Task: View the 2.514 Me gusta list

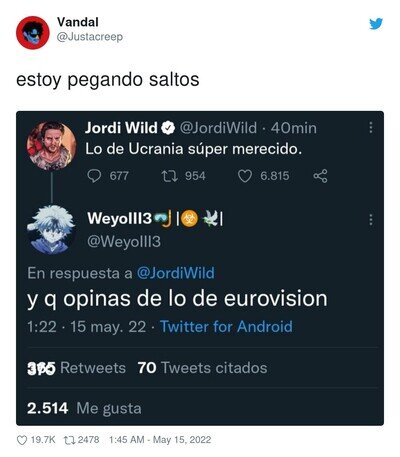Action: (x=84, y=408)
